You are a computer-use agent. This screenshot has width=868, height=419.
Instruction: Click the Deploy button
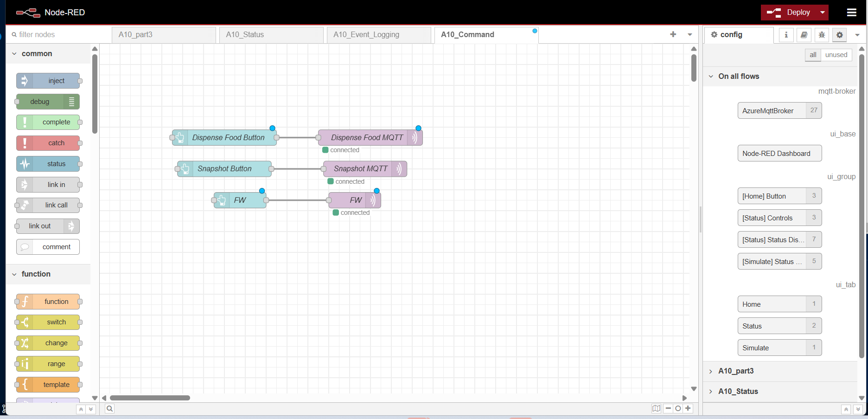790,13
